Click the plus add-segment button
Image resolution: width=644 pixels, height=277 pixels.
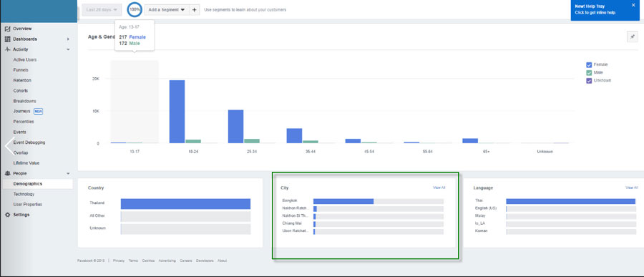pyautogui.click(x=194, y=9)
